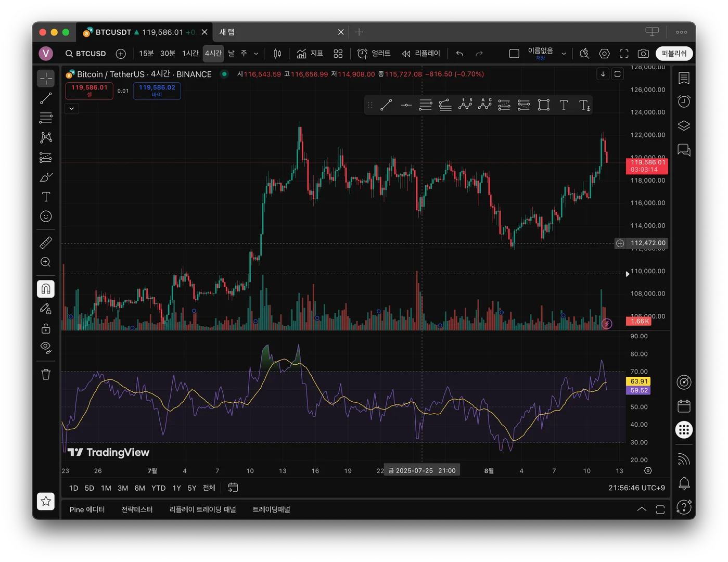
Task: Pick horizontal line in floating drawing toolbar
Action: click(406, 105)
